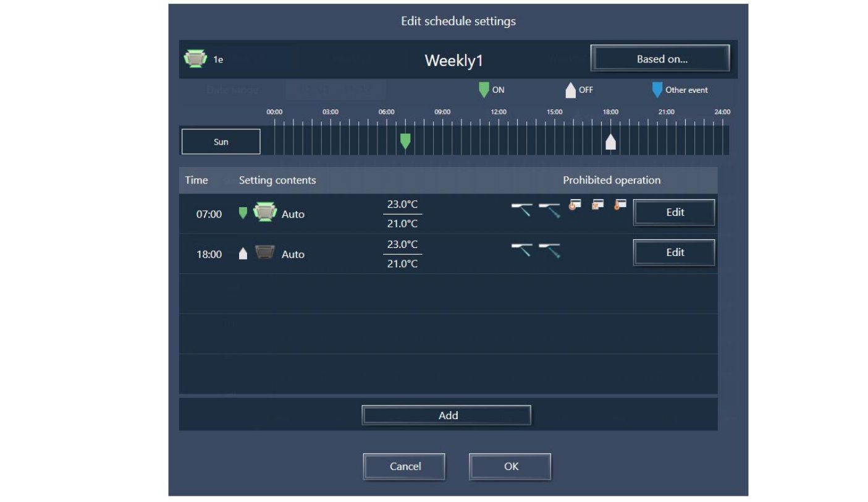Add a new schedule event
This screenshot has height=502, width=868.
point(446,415)
